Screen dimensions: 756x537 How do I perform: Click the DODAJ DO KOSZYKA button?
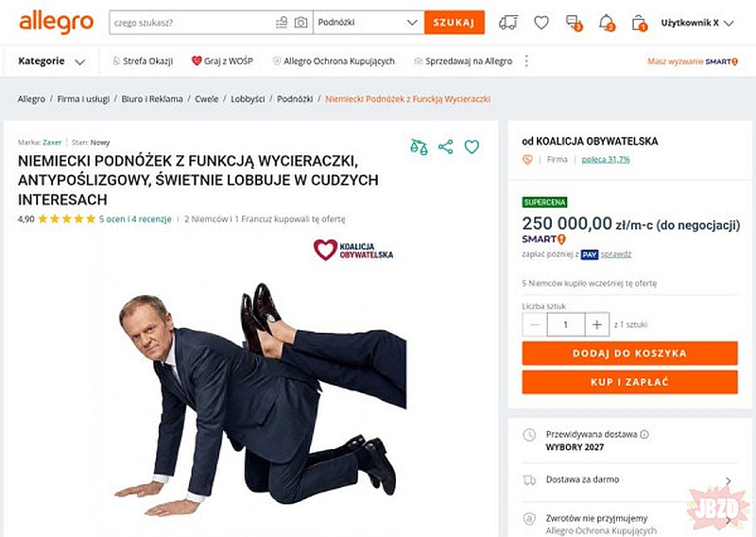coord(629,353)
